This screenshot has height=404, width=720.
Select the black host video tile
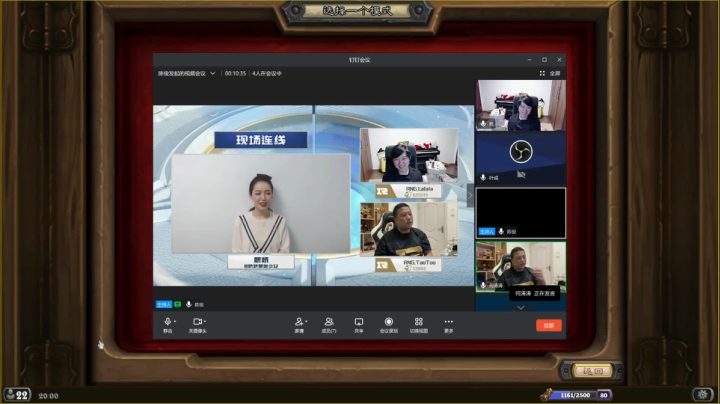point(521,213)
